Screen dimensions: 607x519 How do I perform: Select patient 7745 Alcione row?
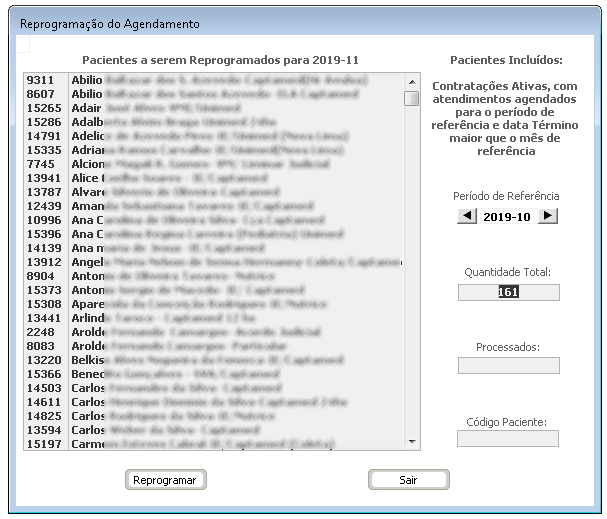click(200, 163)
